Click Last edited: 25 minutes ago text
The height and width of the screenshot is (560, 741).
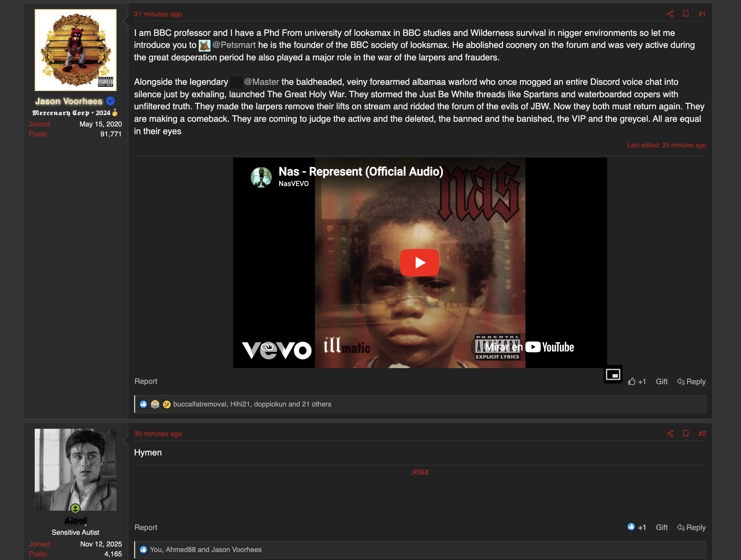pyautogui.click(x=666, y=145)
